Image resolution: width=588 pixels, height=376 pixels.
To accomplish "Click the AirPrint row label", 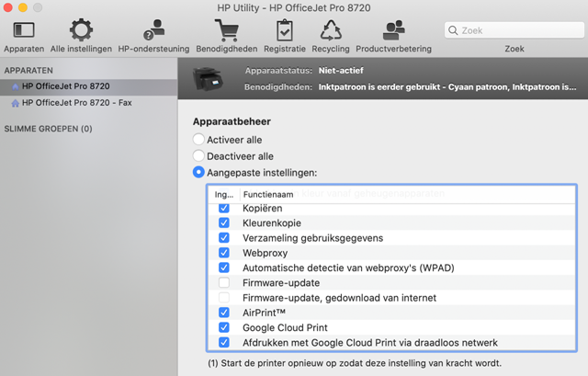I will click(264, 313).
